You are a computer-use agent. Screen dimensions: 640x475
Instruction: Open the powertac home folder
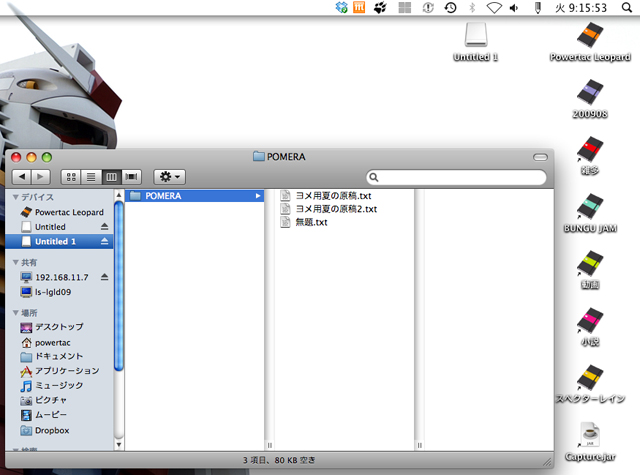(x=59, y=342)
